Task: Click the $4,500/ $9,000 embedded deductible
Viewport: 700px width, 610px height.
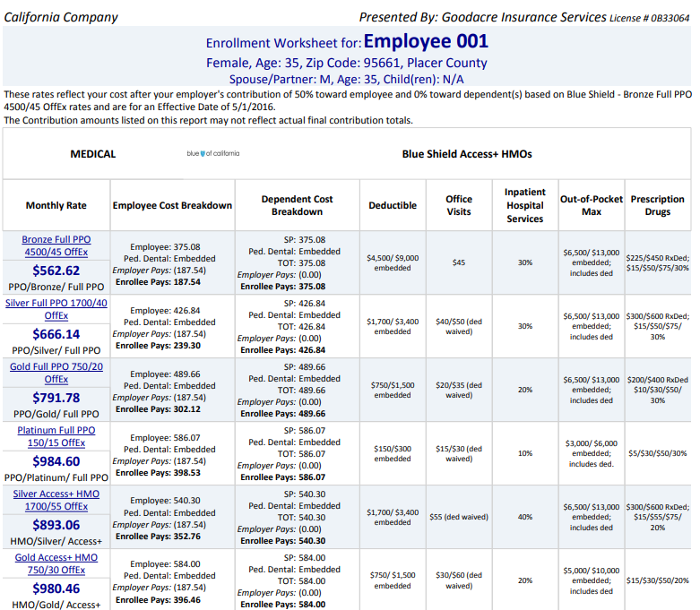Action: [393, 262]
